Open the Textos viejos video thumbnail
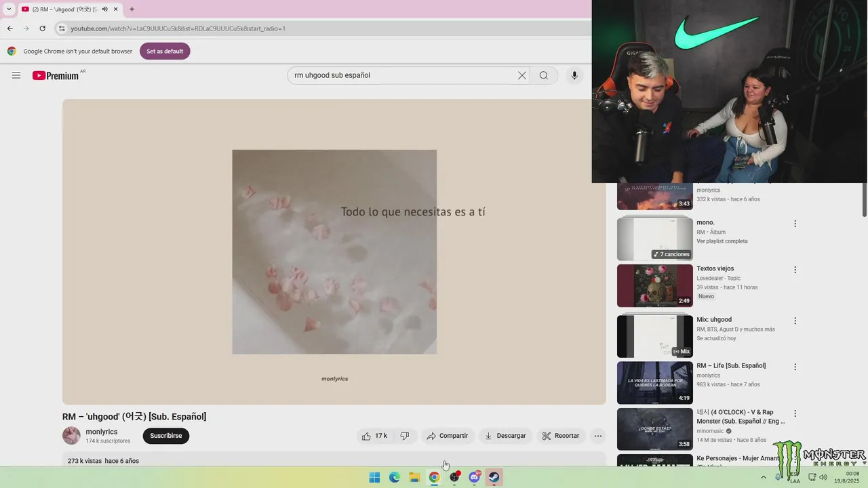Image resolution: width=868 pixels, height=488 pixels. pos(655,285)
